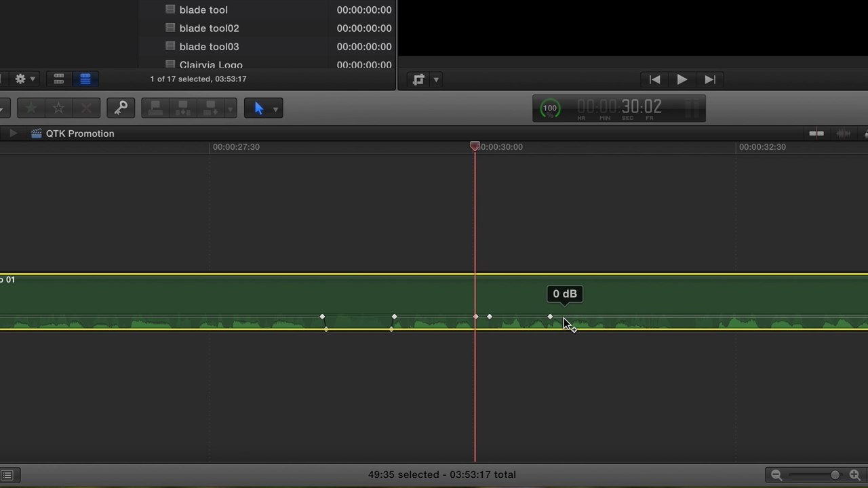Screen dimensions: 868x488
Task: Select the blade tool03 clip row
Action: (x=268, y=46)
